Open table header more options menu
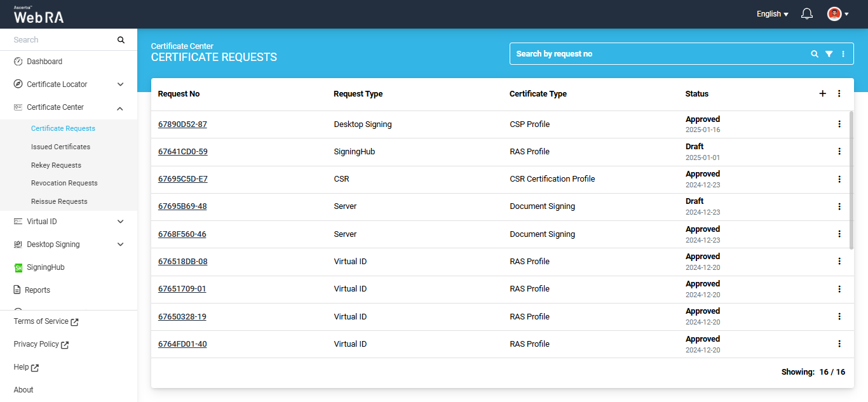The width and height of the screenshot is (868, 402). pos(839,93)
